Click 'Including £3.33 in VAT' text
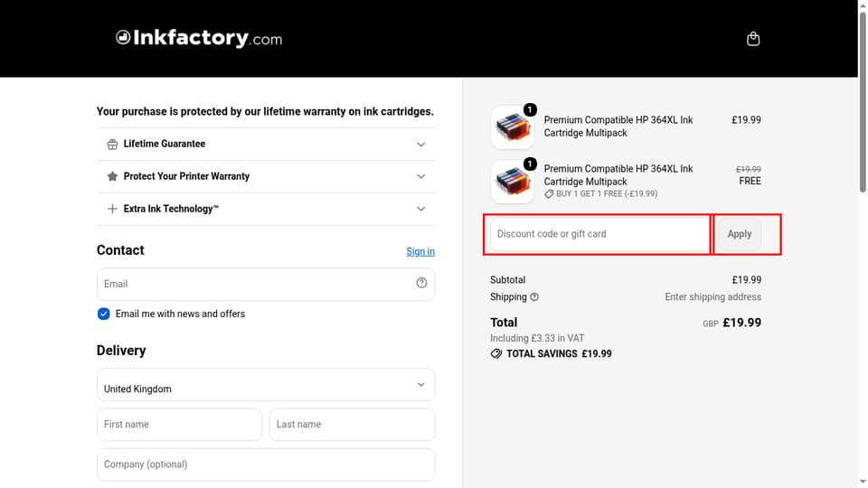 (x=537, y=338)
